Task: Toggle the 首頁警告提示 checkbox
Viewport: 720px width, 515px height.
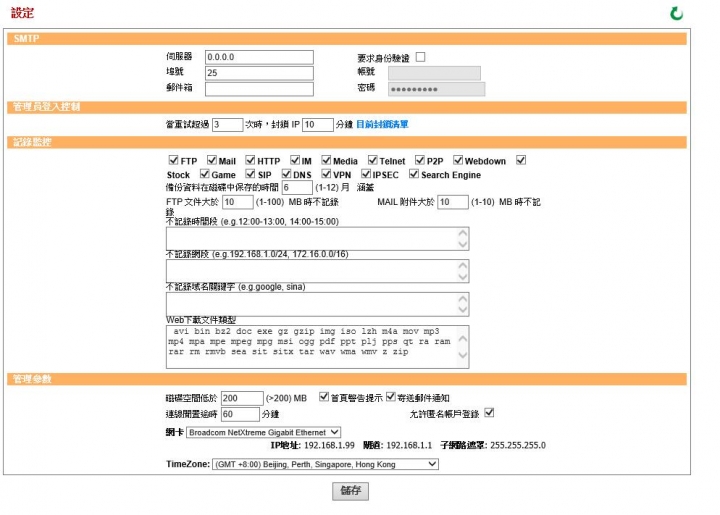Action: click(x=324, y=397)
